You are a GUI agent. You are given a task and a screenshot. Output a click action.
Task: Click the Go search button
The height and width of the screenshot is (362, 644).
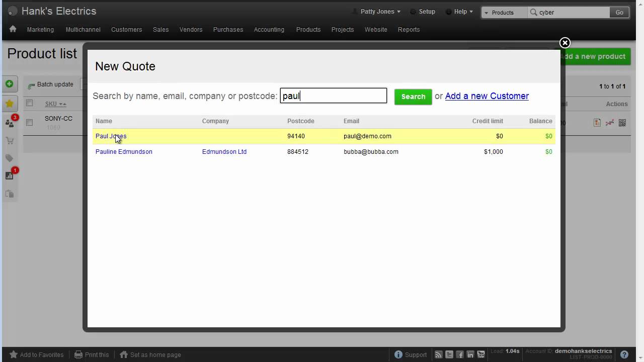pos(619,13)
